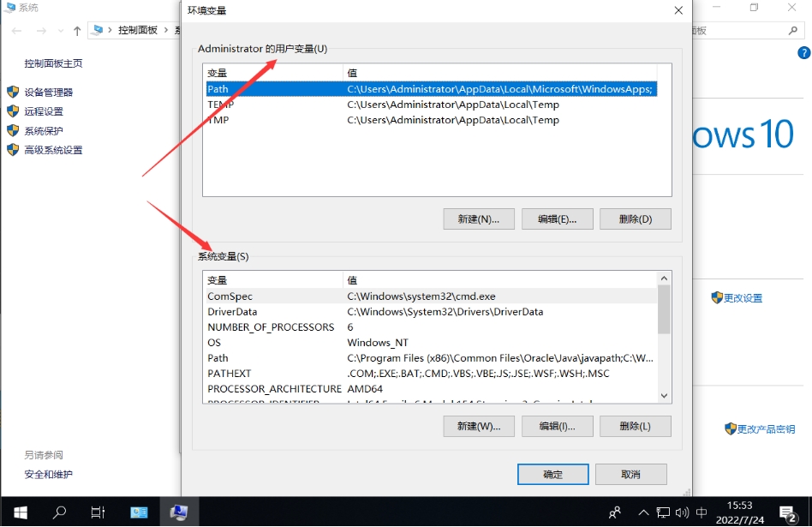Click the 更改设置 link
Viewport: 812px width, 527px height.
(x=742, y=298)
